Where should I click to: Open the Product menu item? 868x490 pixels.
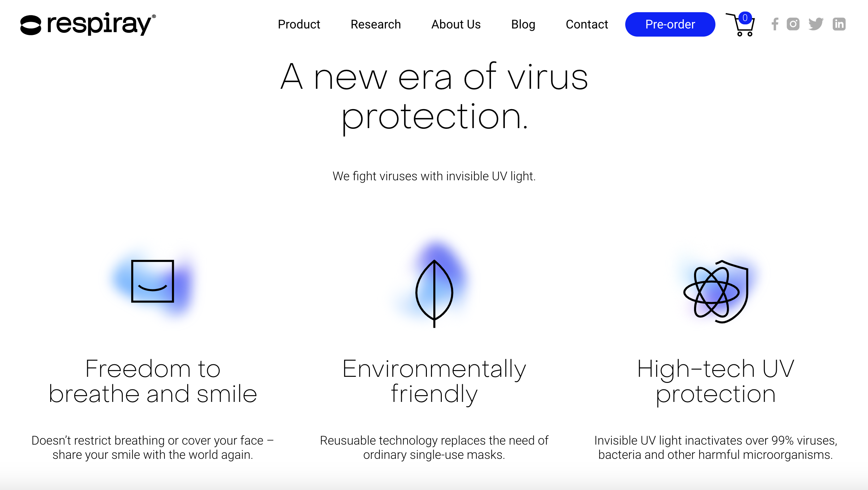[299, 24]
